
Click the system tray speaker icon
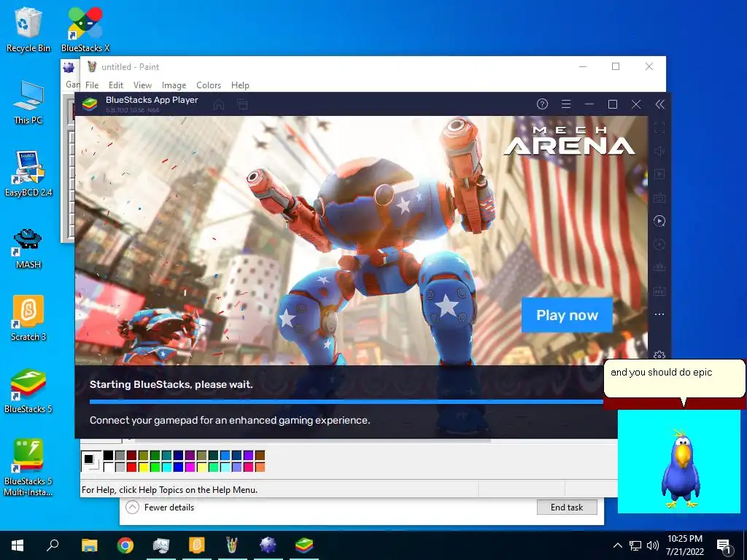pyautogui.click(x=653, y=545)
